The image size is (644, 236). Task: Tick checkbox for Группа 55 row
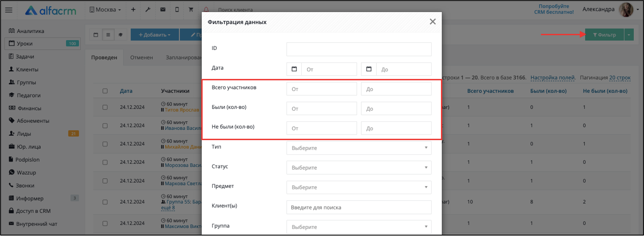tap(105, 202)
